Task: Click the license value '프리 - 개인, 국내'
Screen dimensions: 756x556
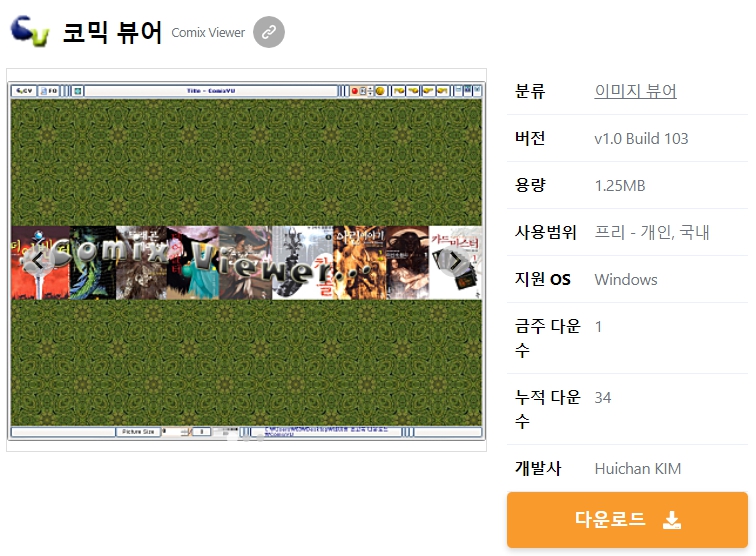Action: click(651, 232)
